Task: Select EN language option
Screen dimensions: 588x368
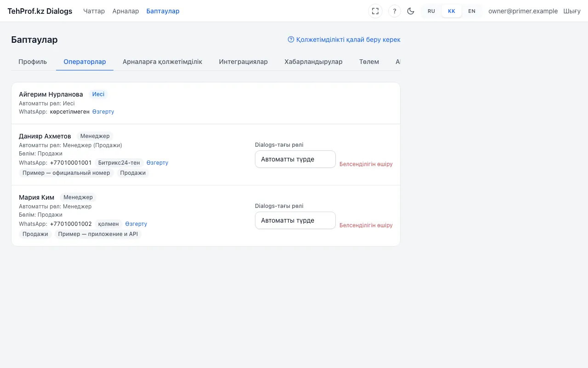Action: coord(472,11)
